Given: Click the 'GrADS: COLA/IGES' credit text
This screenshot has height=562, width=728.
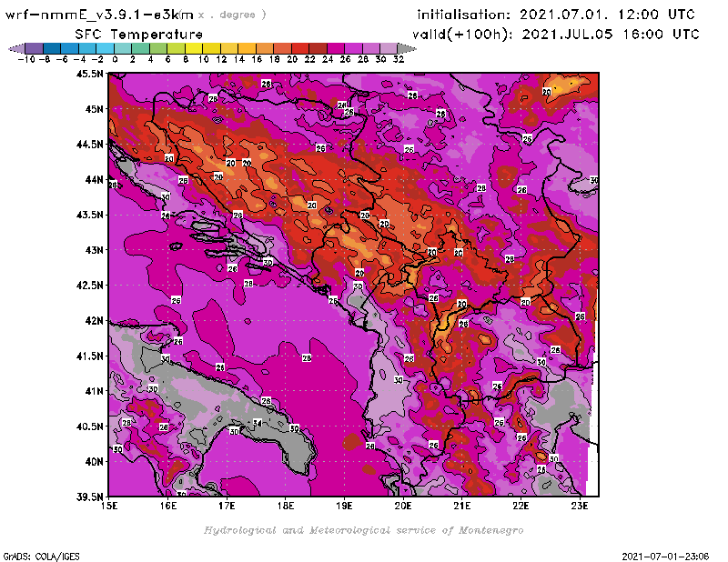Looking at the screenshot, I should pos(41,557).
